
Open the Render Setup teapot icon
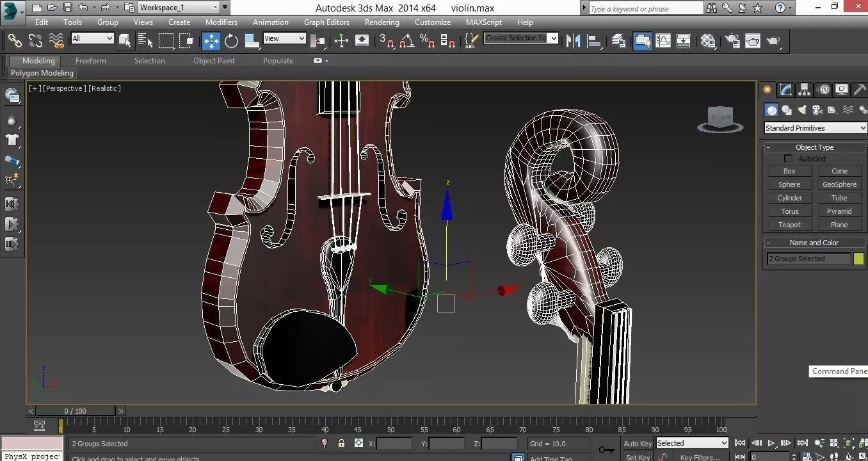tap(732, 41)
